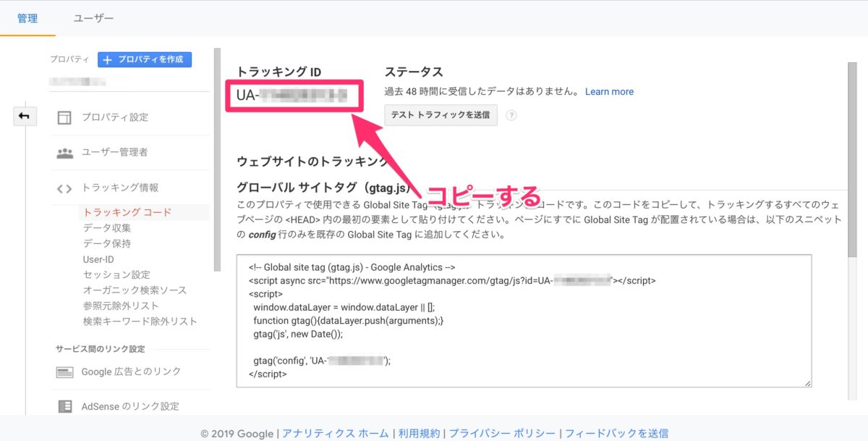Select オーガニック検索ソース menu item
Screen dimensions: 868x441
point(135,290)
